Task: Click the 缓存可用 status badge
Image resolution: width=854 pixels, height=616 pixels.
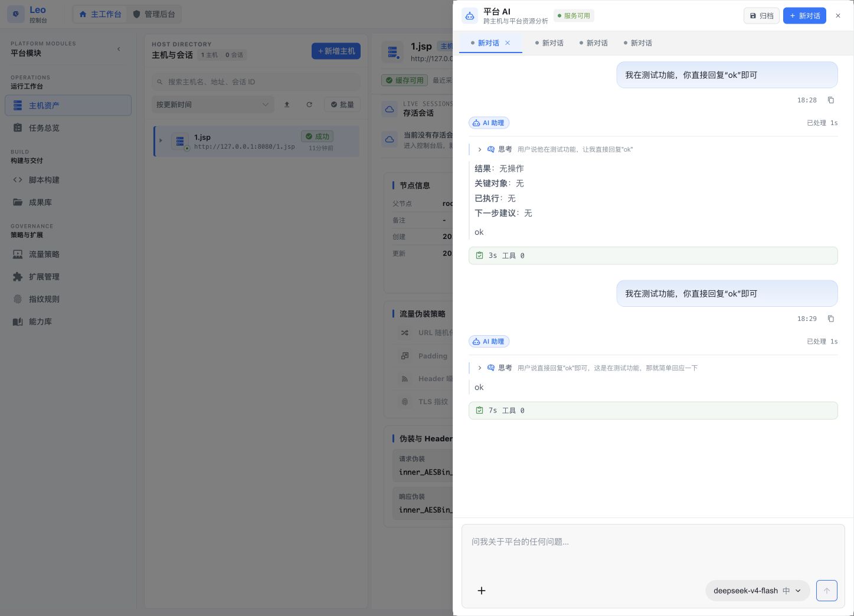Action: pos(405,80)
